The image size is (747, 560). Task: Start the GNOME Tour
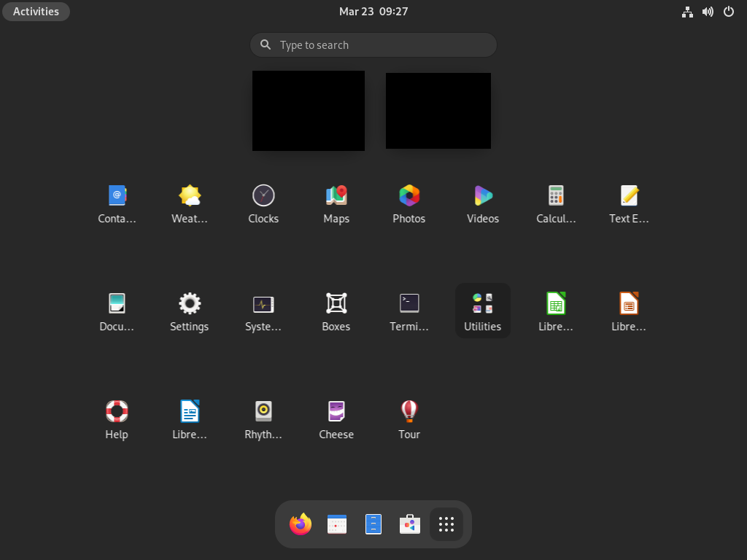coord(409,419)
